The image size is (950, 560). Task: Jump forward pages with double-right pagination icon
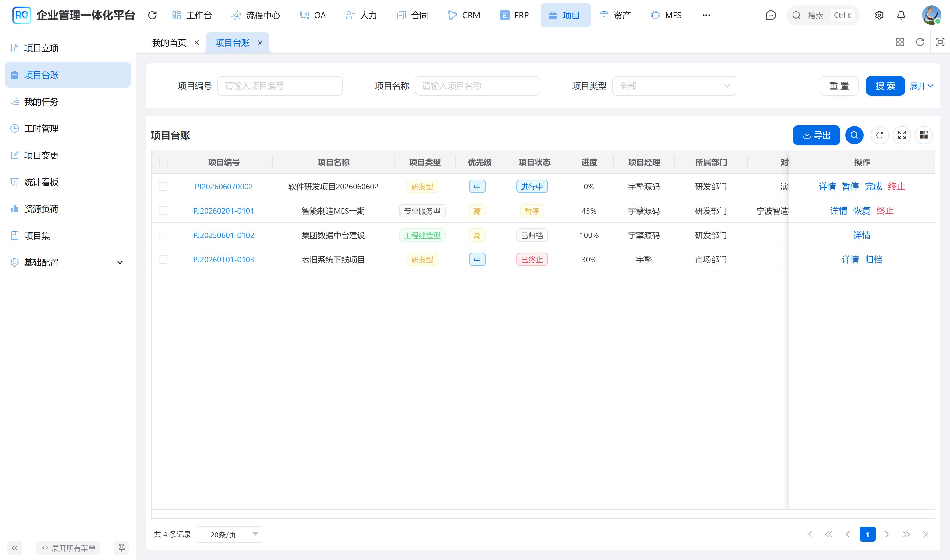pos(906,534)
